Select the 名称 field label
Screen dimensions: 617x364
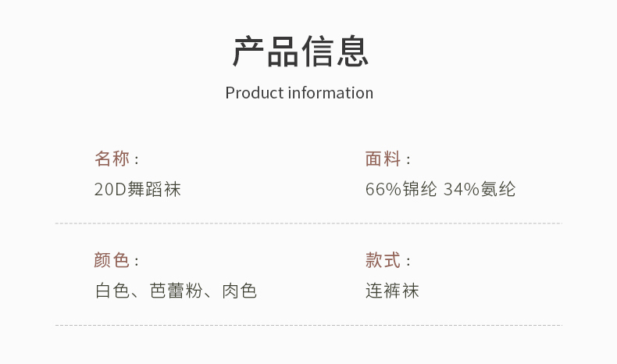coord(112,159)
